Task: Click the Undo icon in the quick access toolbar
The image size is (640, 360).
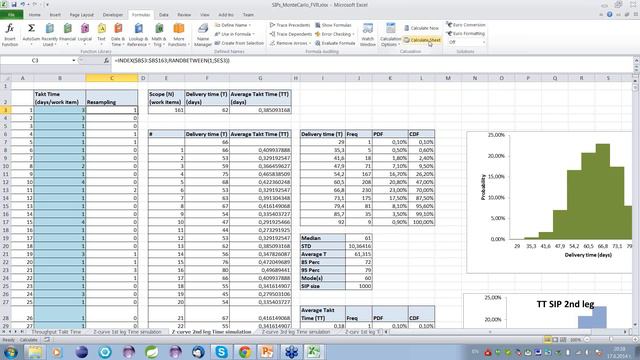Action: coord(23,4)
